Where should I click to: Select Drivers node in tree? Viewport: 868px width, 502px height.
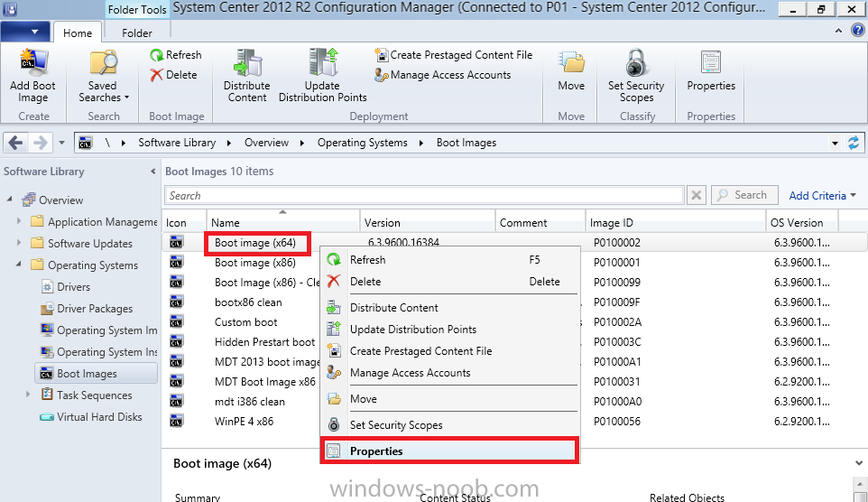pos(66,287)
